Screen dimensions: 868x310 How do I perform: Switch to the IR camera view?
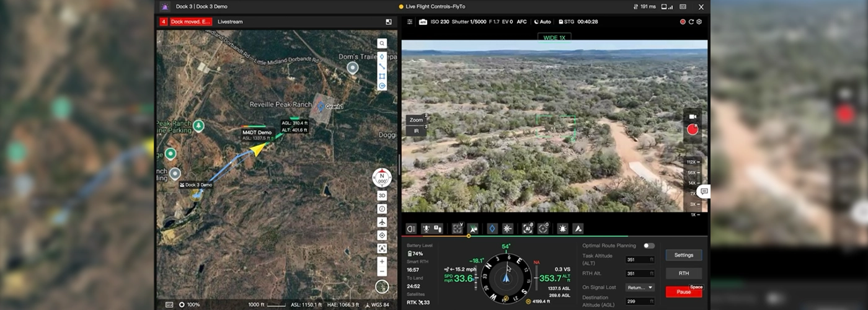(x=416, y=131)
